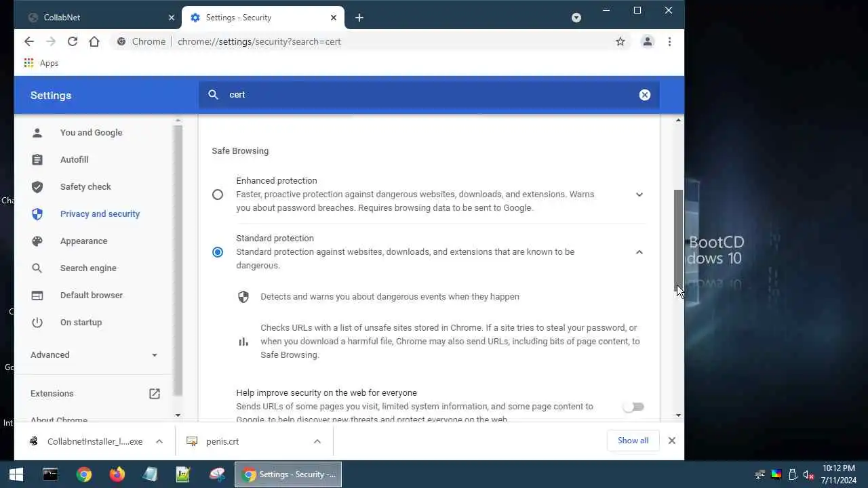
Task: Click the volume icon in system tray
Action: (808, 474)
